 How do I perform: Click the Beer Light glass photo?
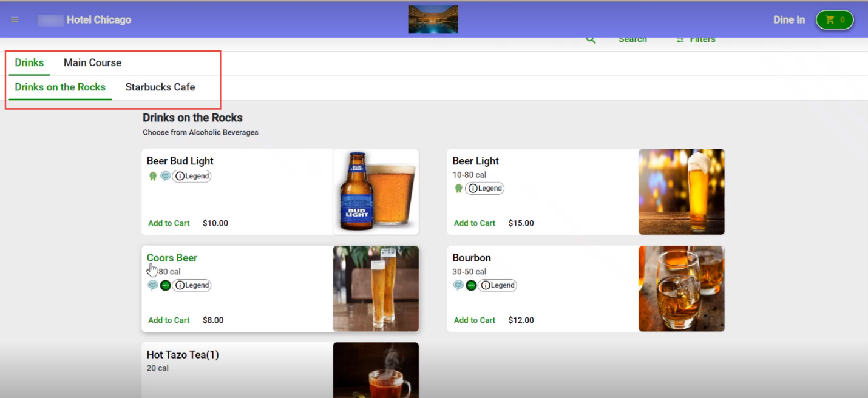682,192
